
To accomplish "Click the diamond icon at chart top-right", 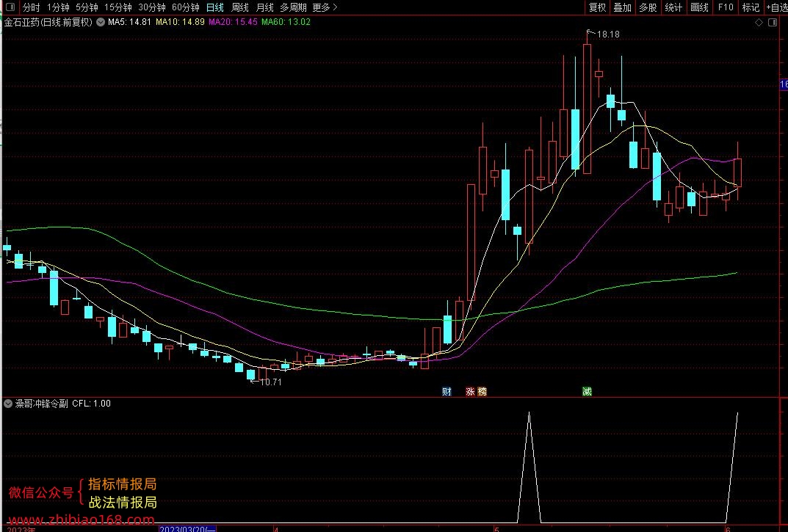I will tap(759, 23).
